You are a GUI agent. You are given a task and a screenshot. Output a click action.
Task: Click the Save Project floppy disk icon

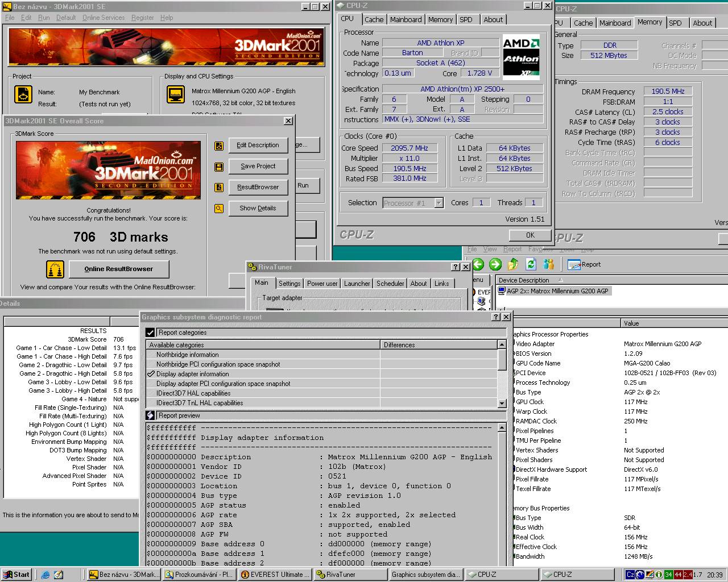tap(219, 167)
